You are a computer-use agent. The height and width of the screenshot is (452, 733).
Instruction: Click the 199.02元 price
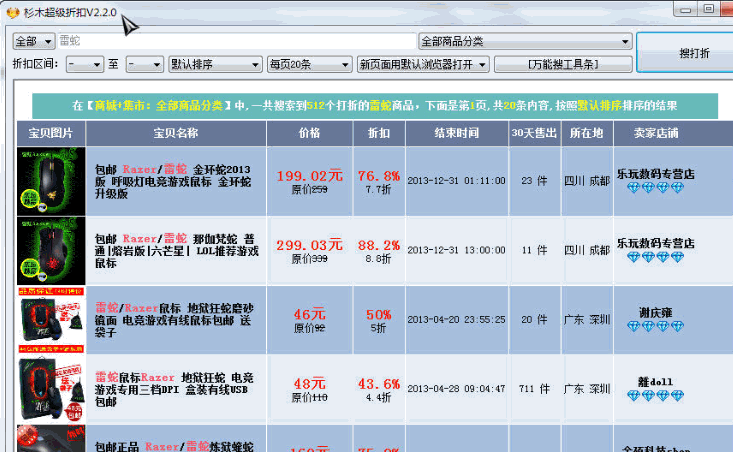click(309, 176)
